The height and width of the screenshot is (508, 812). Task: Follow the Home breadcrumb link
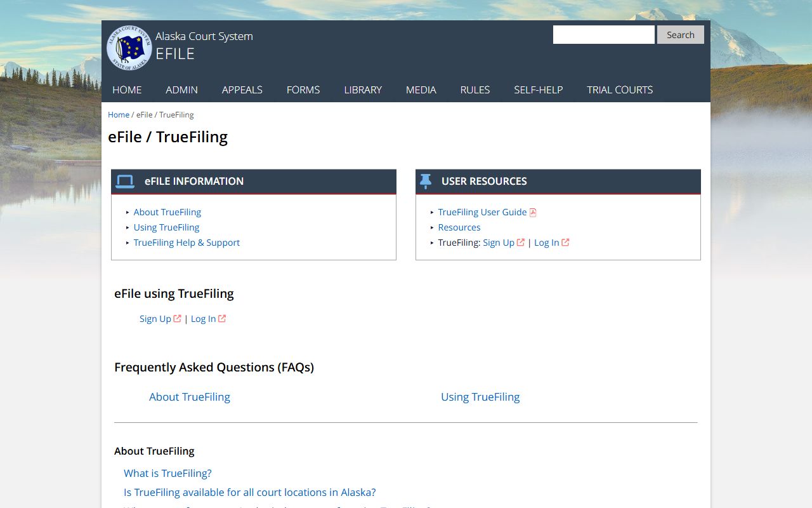[119, 115]
